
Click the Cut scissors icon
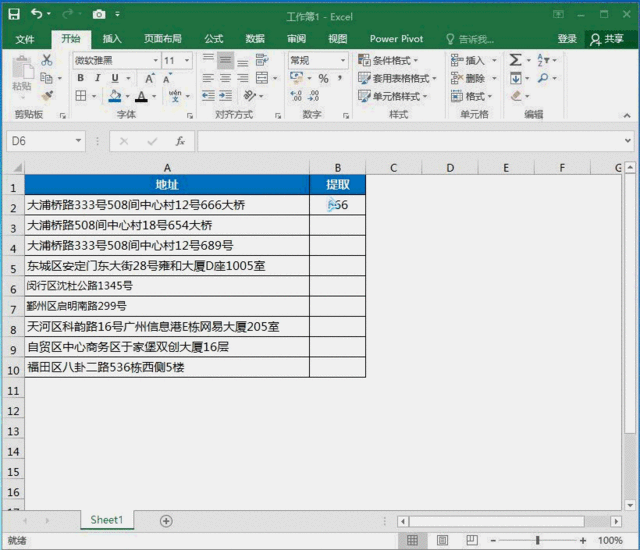coord(47,60)
